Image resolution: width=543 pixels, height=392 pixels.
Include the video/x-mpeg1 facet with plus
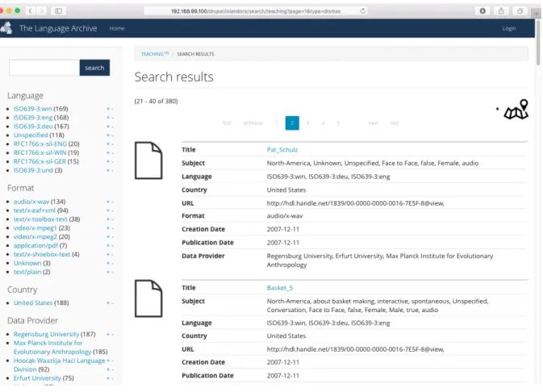tap(107, 228)
